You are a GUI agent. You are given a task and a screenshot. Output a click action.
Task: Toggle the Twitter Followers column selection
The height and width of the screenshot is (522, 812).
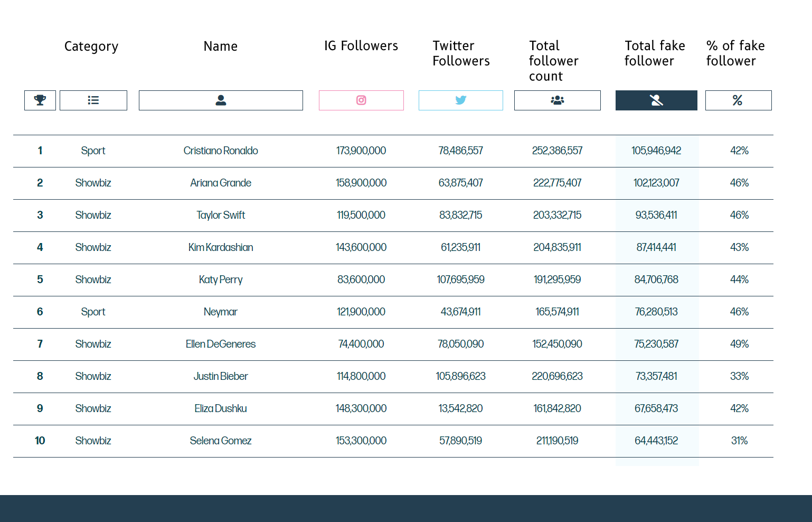click(460, 100)
